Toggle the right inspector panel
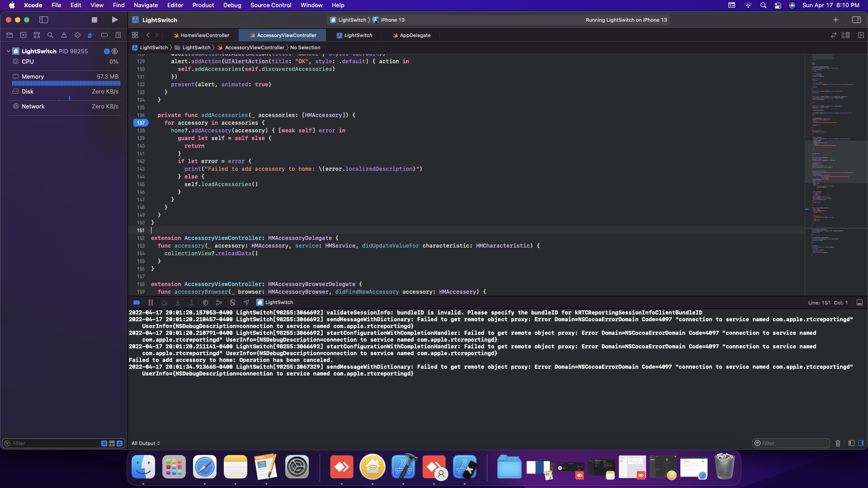 (x=856, y=20)
